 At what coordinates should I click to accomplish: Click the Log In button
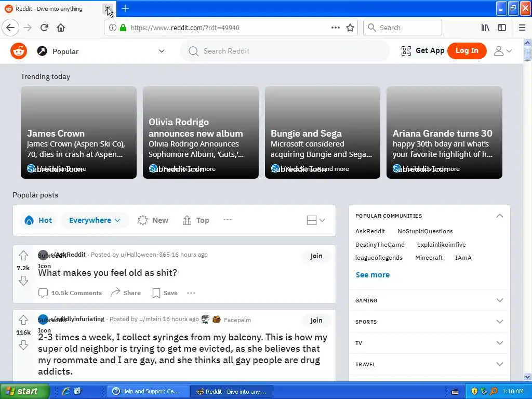[467, 50]
